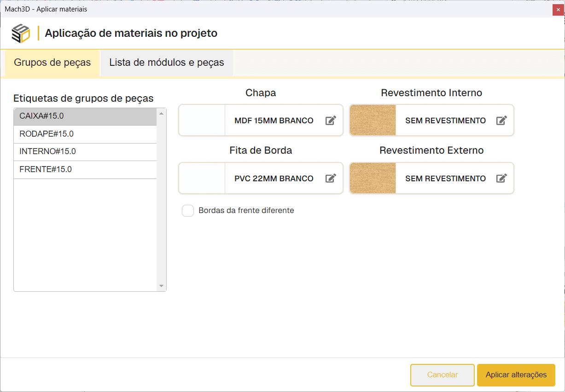Select the RODAPE#15.0 group

coord(86,134)
